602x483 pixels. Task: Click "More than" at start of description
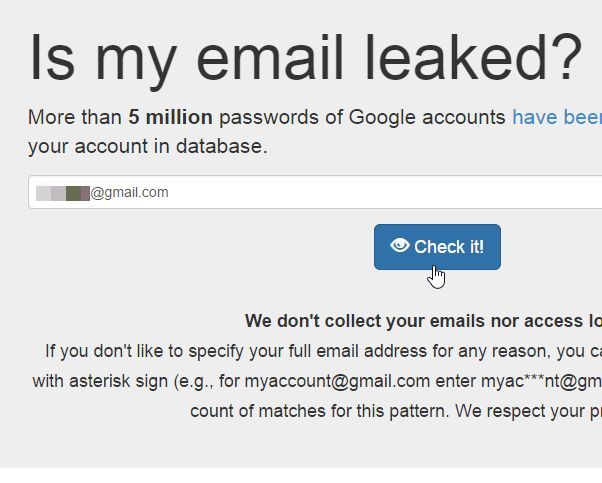pos(75,117)
